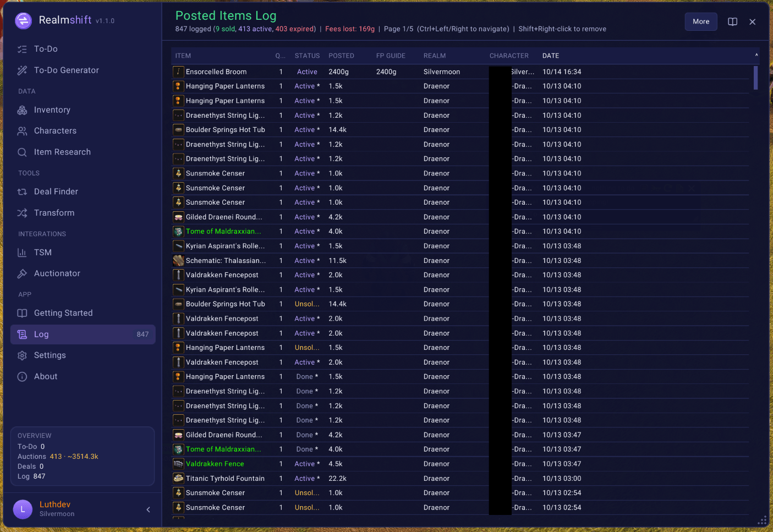773x532 pixels.
Task: Click the Character column header
Action: click(509, 56)
